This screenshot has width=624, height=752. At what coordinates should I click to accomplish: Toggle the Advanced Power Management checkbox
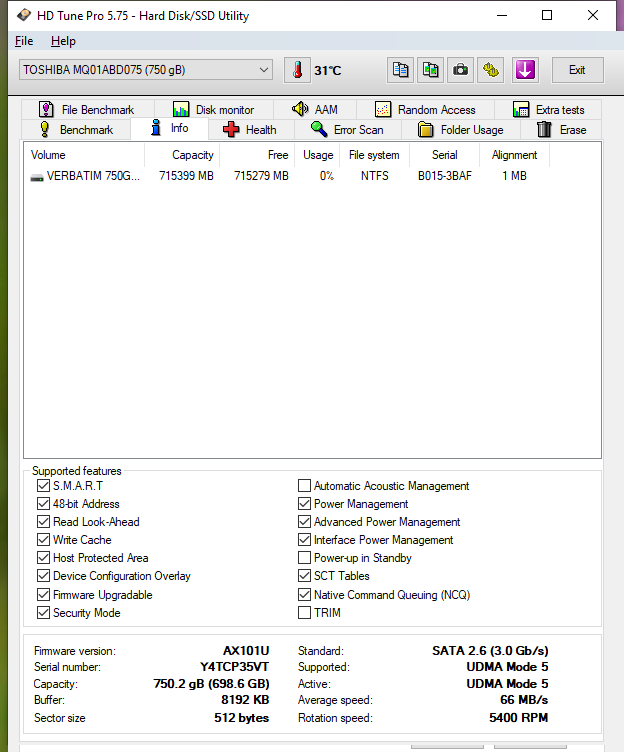[304, 522]
